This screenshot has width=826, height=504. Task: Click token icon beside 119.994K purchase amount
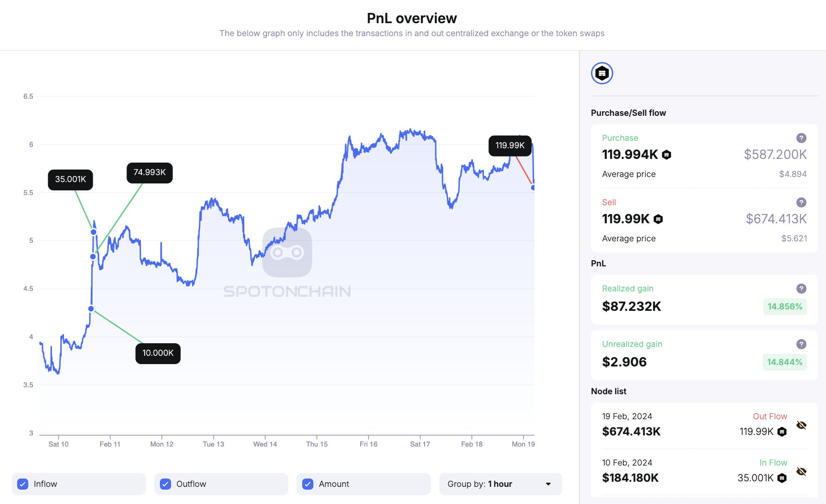[x=667, y=155]
